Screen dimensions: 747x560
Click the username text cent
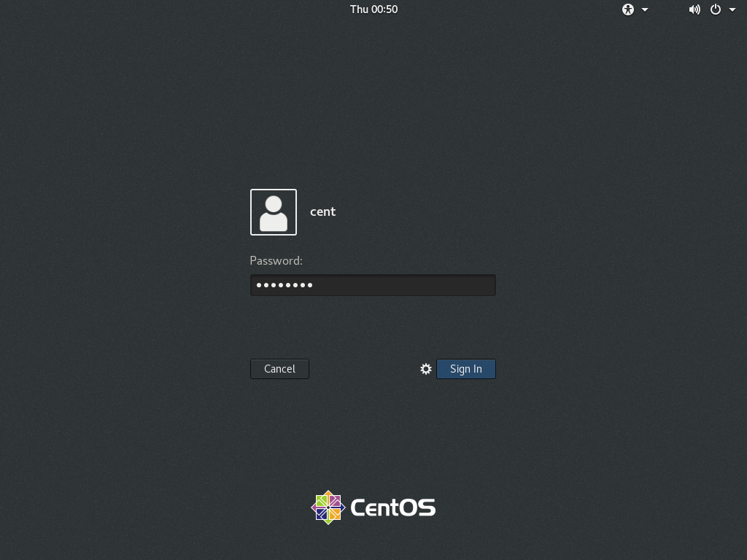click(x=322, y=211)
